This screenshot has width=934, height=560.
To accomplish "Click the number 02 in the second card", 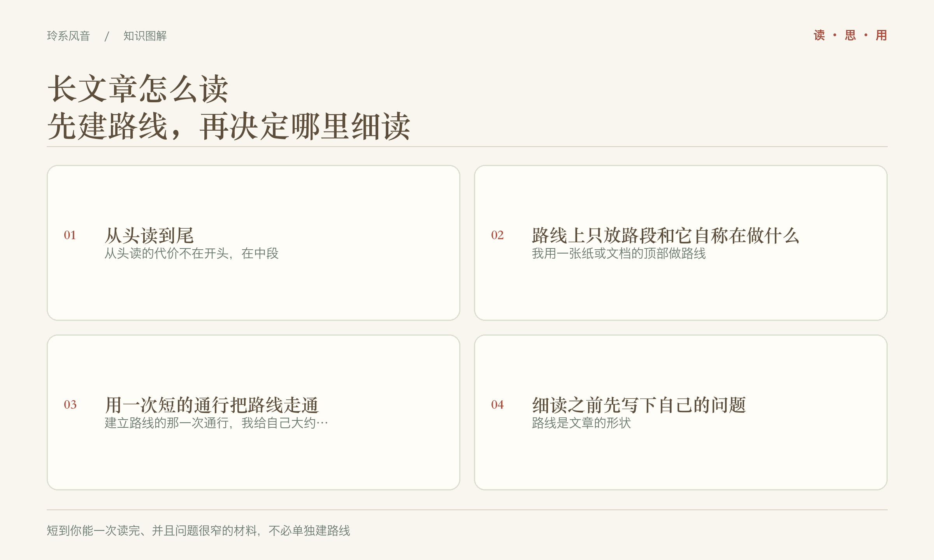I will pos(497,235).
